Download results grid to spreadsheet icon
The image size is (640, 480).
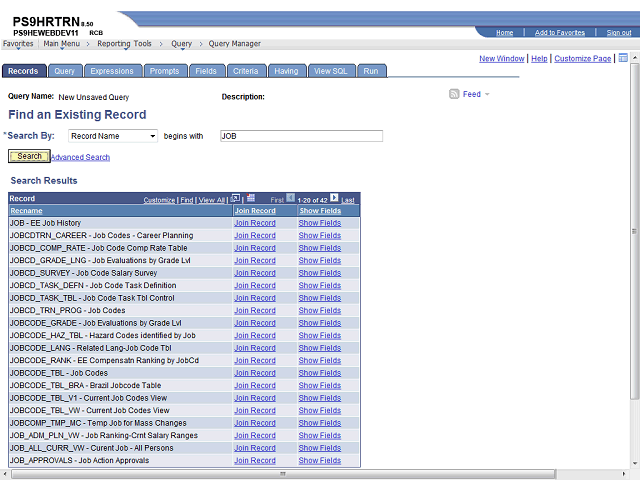[251, 198]
